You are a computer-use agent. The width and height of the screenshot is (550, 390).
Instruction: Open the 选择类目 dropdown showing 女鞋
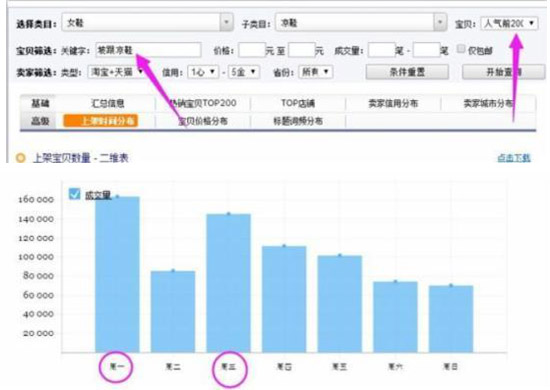pyautogui.click(x=147, y=23)
